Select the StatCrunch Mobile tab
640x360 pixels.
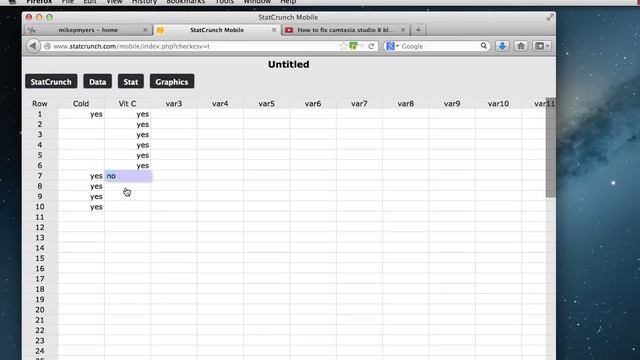point(217,30)
